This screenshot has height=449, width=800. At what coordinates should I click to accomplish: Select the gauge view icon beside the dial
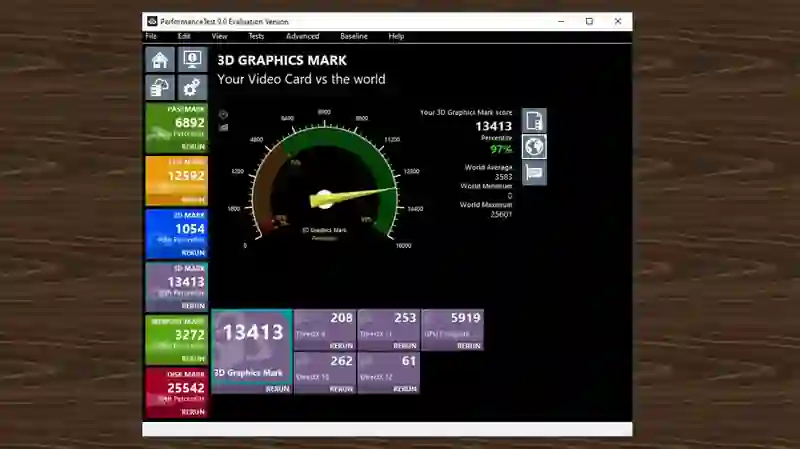[x=223, y=114]
